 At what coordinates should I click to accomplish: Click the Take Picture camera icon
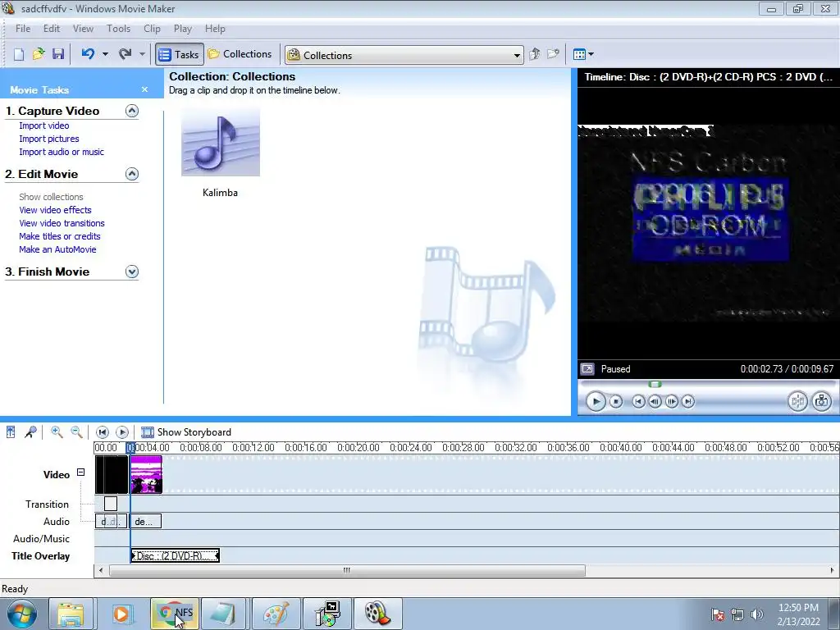click(822, 402)
